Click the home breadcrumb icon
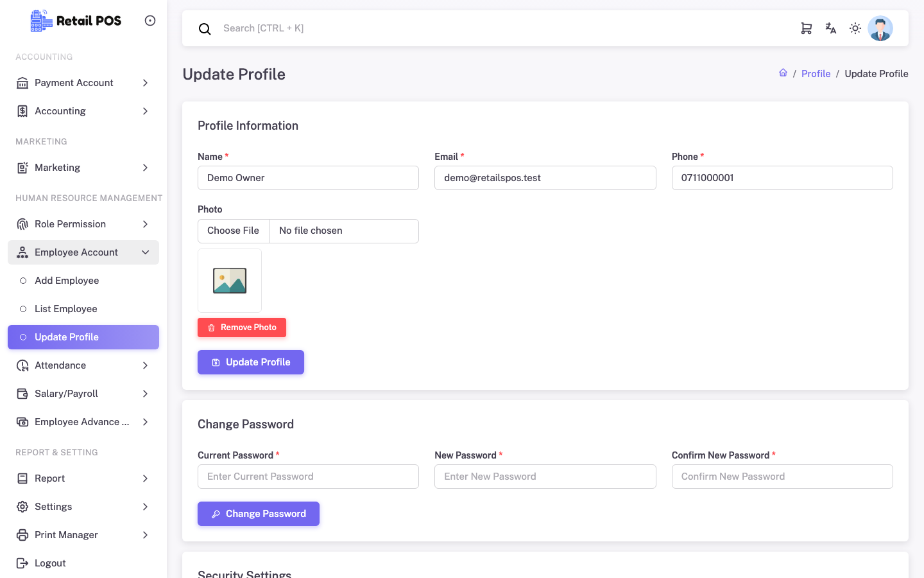 pyautogui.click(x=783, y=73)
